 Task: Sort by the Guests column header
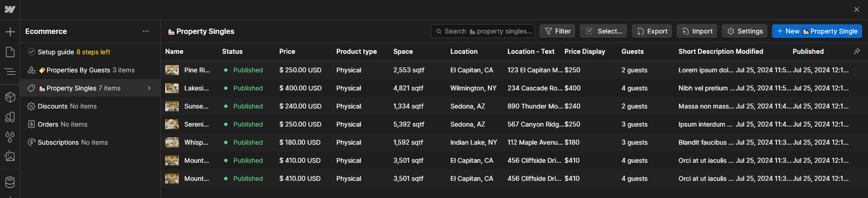[x=632, y=52]
